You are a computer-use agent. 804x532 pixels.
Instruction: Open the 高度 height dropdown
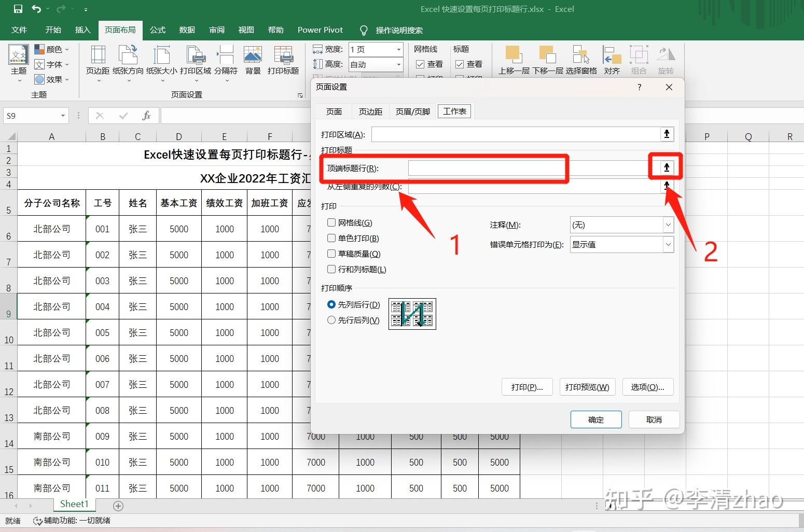click(398, 64)
